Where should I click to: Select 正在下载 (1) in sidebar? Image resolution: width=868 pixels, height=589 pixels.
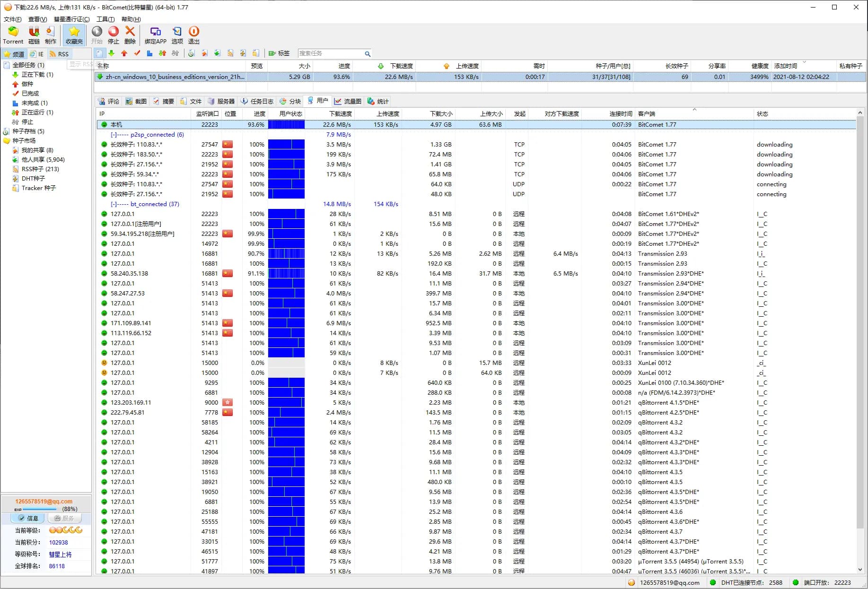[37, 75]
